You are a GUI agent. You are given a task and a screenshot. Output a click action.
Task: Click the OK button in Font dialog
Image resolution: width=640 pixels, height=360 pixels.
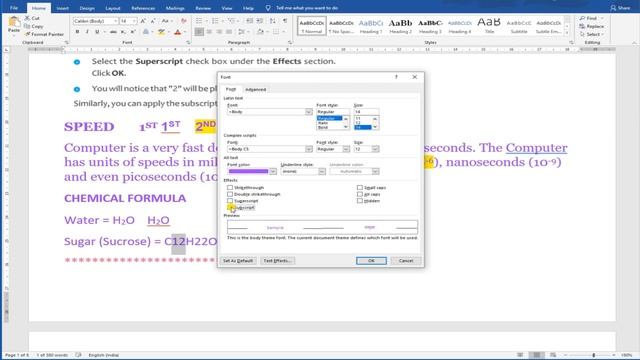(371, 260)
